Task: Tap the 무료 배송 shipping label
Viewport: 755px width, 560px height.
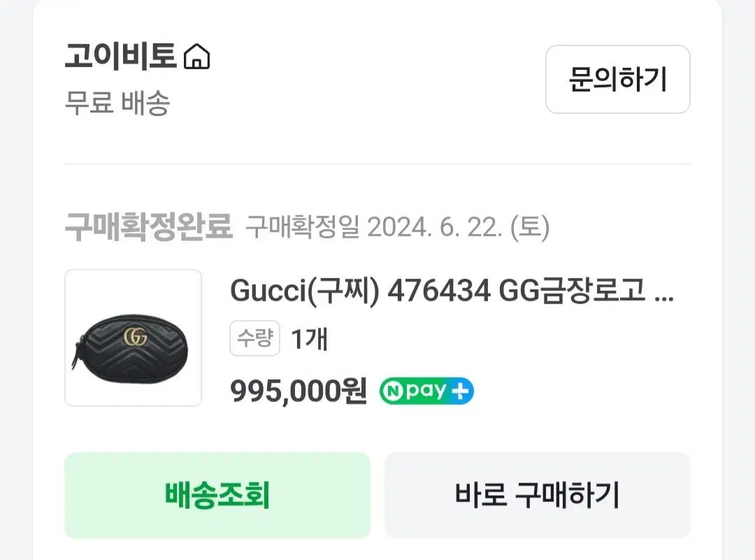Action: coord(117,104)
